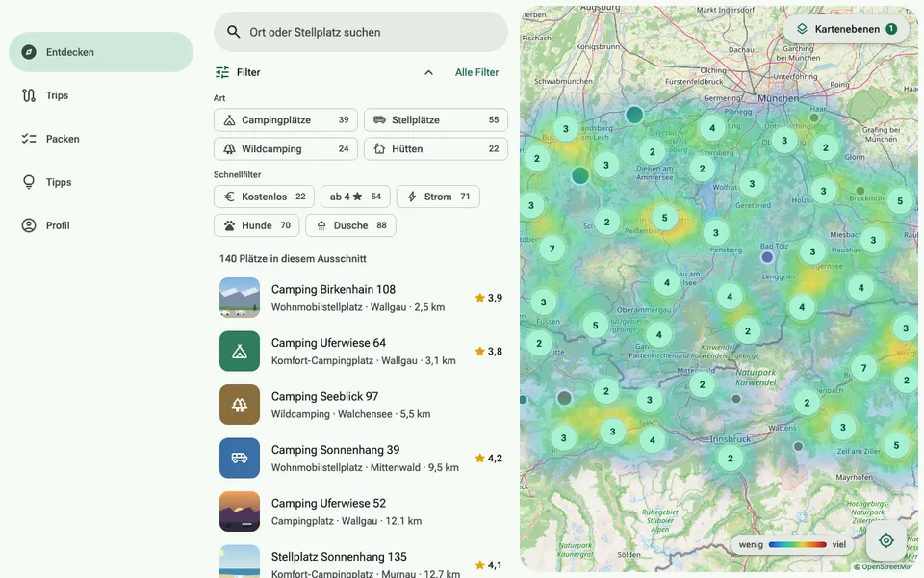Open Alle Filter
Image resolution: width=924 pixels, height=578 pixels.
[x=476, y=72]
